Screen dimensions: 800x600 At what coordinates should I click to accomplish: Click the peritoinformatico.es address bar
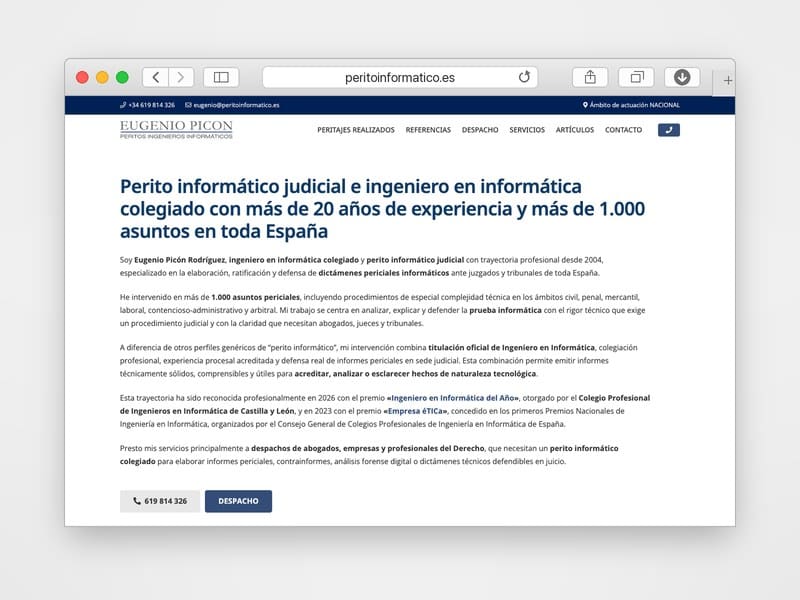400,77
